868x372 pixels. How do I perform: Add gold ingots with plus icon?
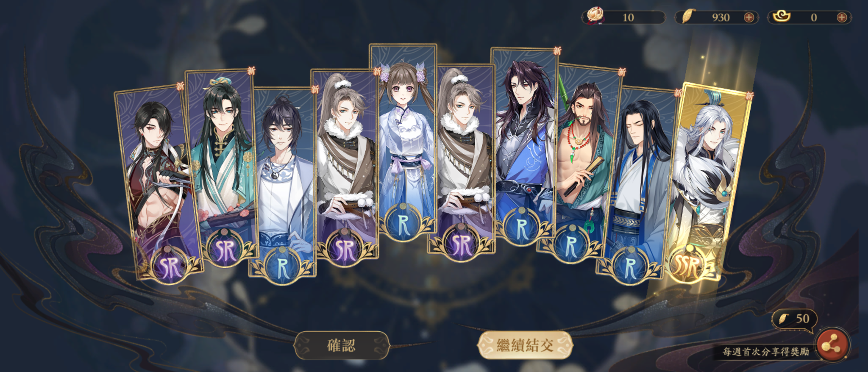[x=842, y=17]
